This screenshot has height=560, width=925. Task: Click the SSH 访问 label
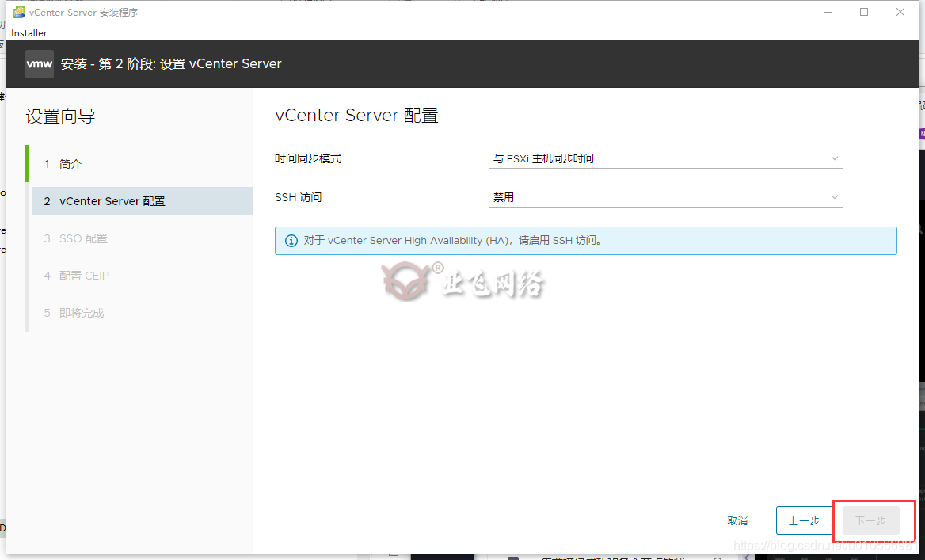298,197
